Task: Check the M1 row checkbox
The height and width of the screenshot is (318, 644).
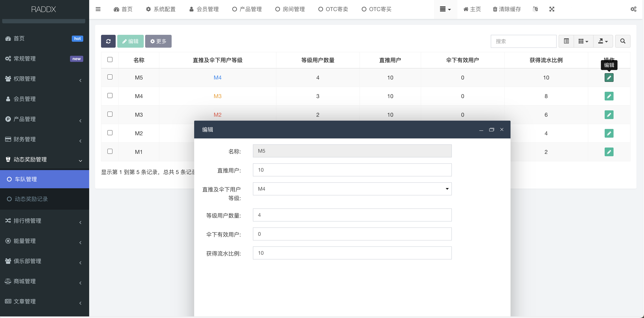Action: coord(110,151)
